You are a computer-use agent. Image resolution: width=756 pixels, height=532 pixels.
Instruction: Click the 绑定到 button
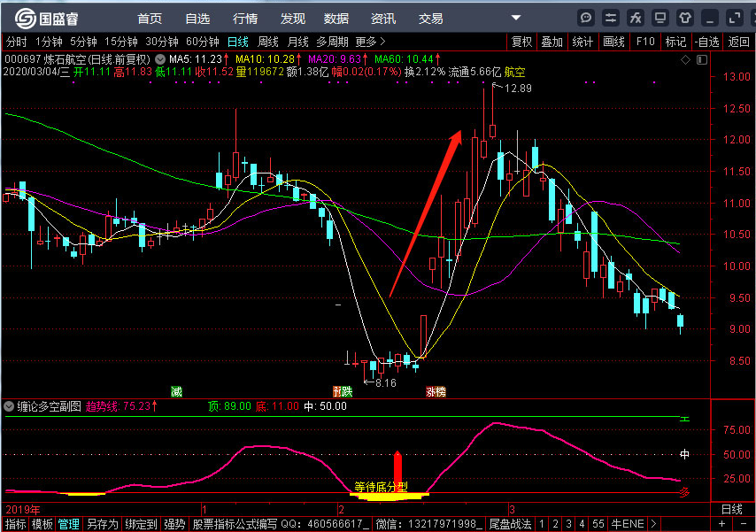point(141,524)
